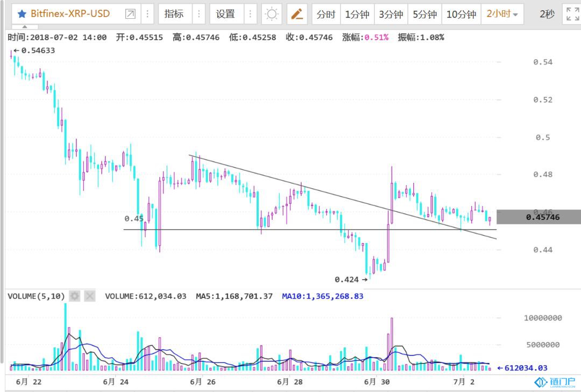Click the 振幅:1.08% amplitude value
The height and width of the screenshot is (392, 581).
click(421, 38)
